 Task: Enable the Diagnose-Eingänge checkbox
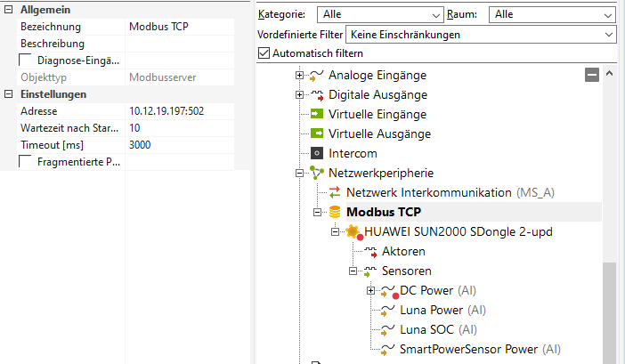[x=26, y=61]
